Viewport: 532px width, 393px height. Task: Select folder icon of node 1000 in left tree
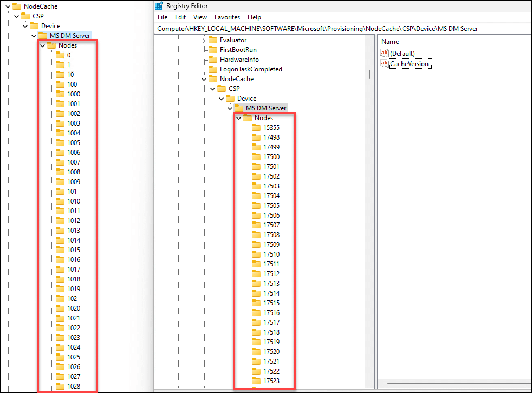[x=60, y=94]
